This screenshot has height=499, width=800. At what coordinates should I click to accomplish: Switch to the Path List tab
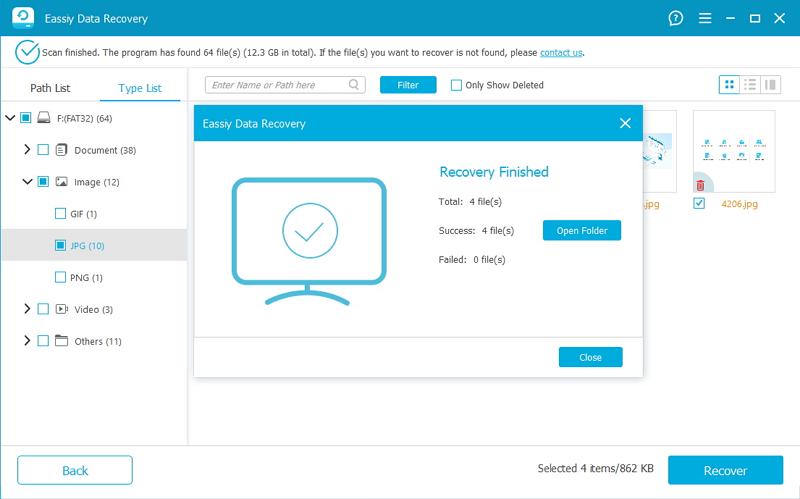tap(50, 88)
